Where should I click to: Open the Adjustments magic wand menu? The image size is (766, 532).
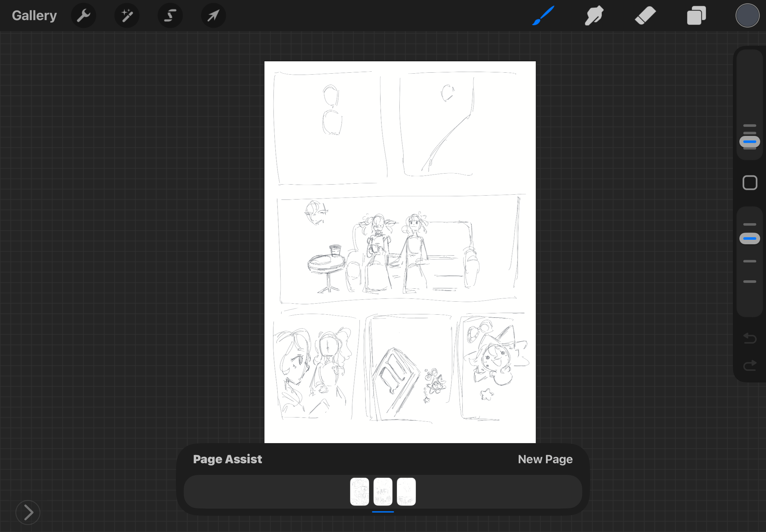tap(127, 16)
